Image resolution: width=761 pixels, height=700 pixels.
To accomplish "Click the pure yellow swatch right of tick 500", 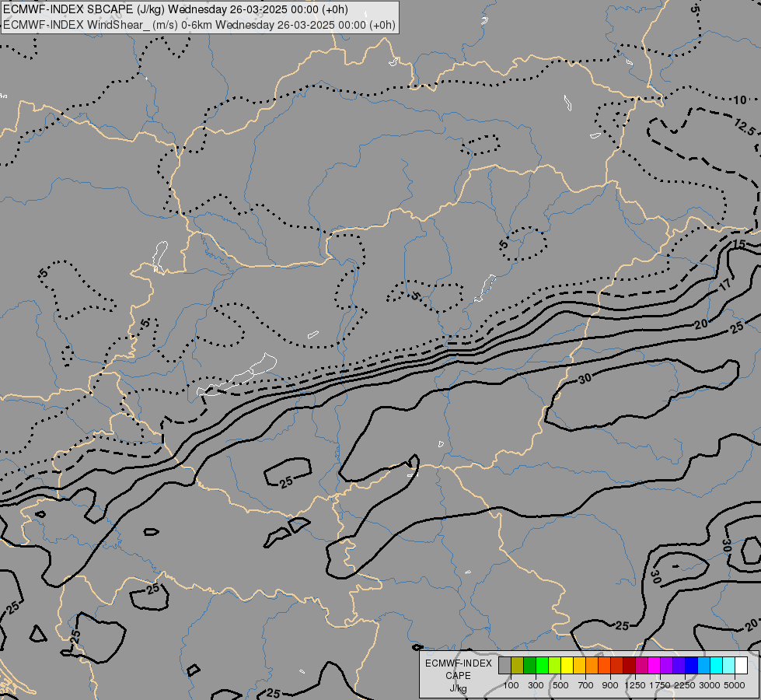I will pyautogui.click(x=567, y=665).
